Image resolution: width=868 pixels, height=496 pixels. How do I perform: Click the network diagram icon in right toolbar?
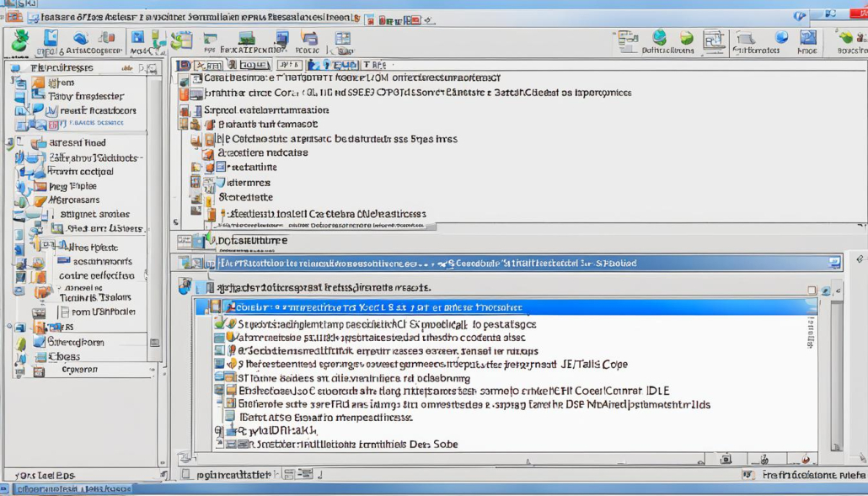pos(628,41)
